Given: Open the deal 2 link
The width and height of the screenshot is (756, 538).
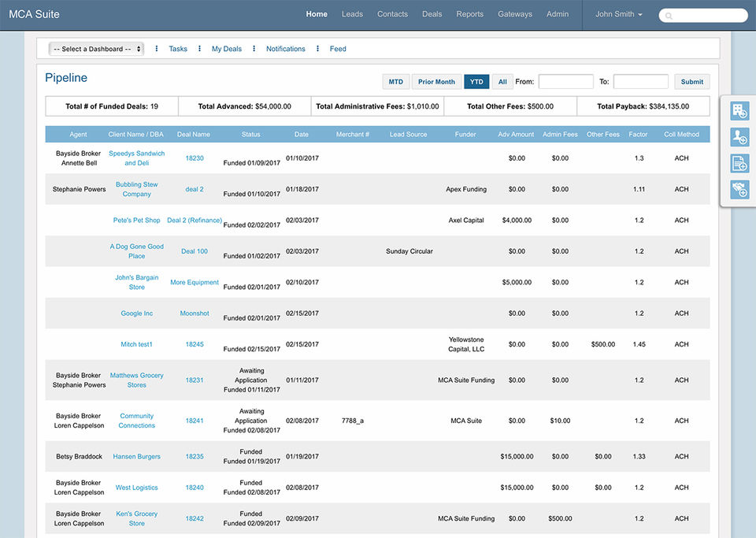Looking at the screenshot, I should (x=195, y=189).
